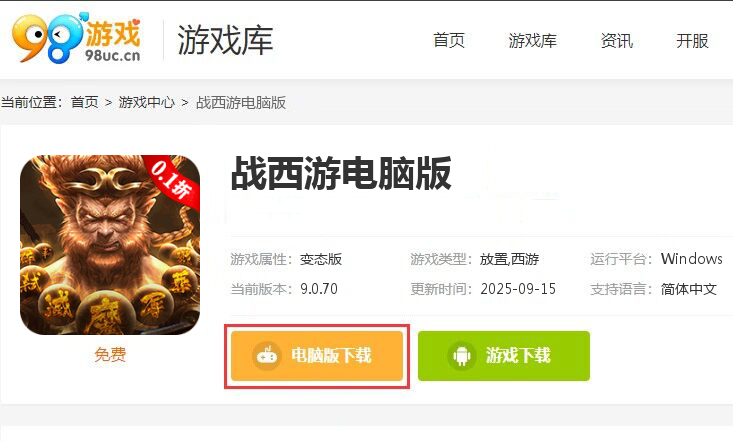
Task: Open the 资讯 navigation tab
Action: click(617, 41)
